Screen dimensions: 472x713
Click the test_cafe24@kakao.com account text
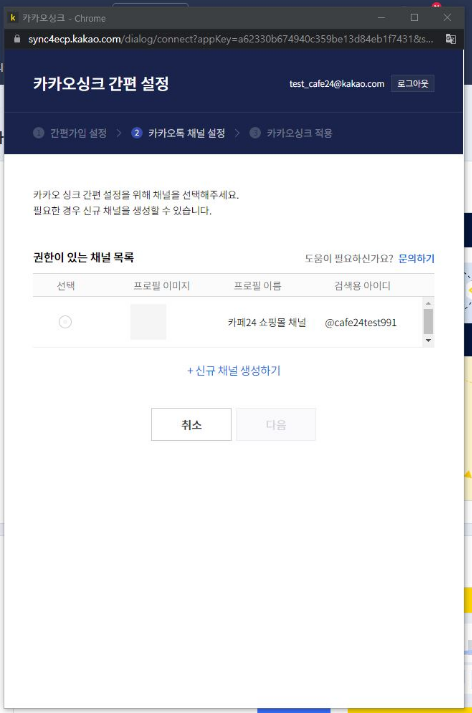pos(337,84)
